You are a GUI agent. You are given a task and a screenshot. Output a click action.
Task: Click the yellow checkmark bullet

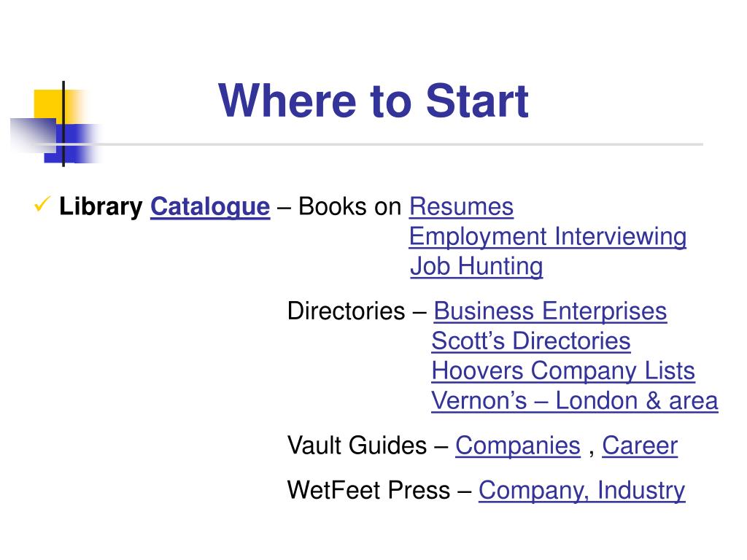42,205
